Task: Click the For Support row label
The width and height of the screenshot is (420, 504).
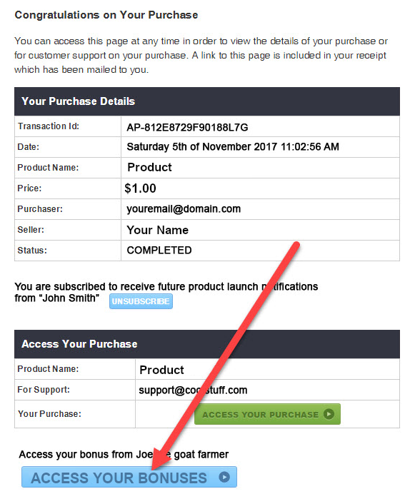Action: [x=44, y=390]
